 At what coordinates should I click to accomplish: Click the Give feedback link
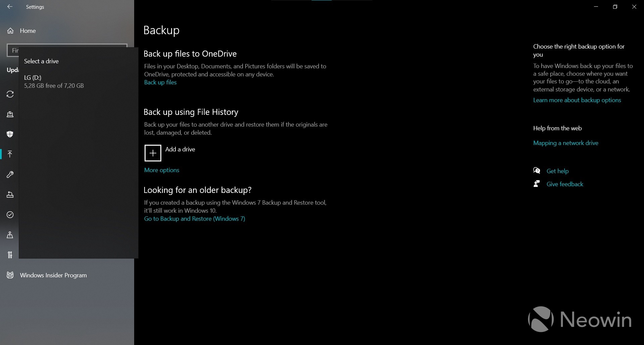(565, 184)
